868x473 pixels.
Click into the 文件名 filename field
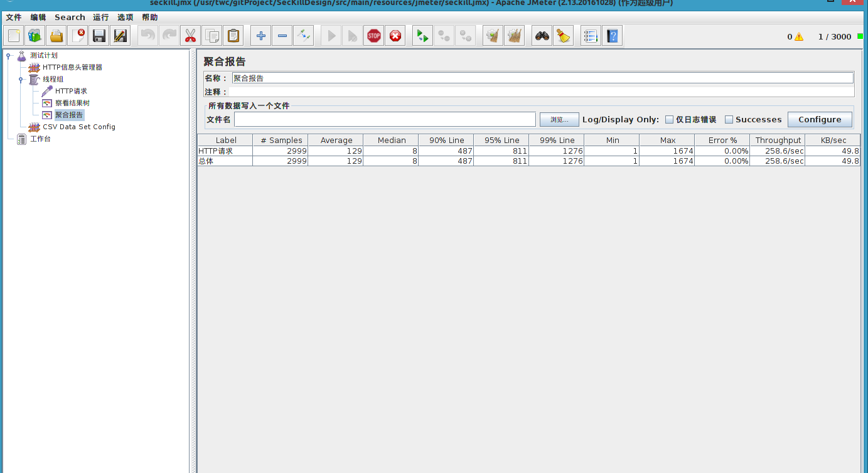pos(385,119)
